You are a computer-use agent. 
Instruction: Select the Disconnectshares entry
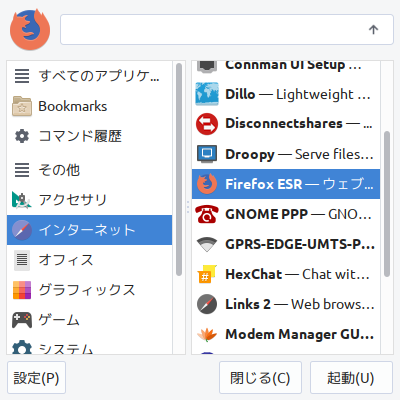(286, 124)
